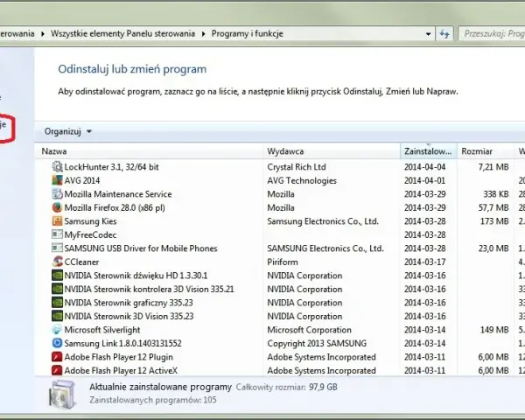Click the Microsoft Silverlight icon

point(57,329)
